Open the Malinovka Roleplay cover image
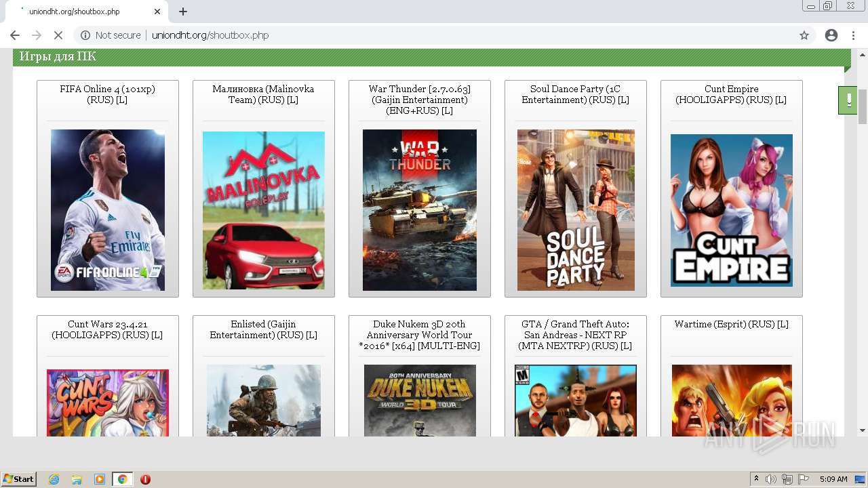Screen dimensions: 868x488 pyautogui.click(x=264, y=210)
